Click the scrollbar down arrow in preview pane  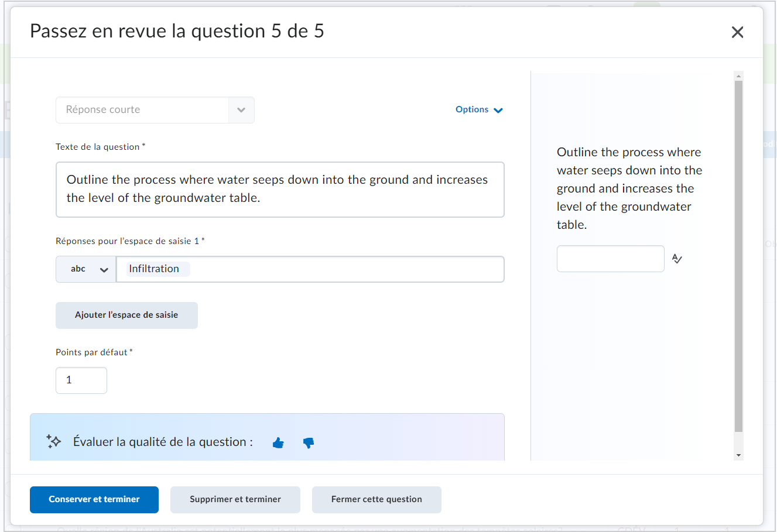[x=738, y=455]
